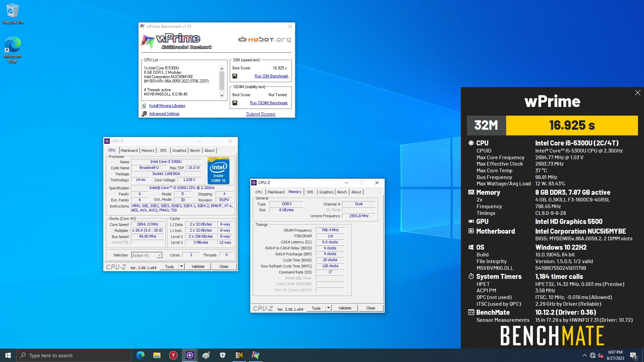Viewport: 644px width, 362px height.
Task: Open Edge from the taskbar
Action: coord(141,355)
